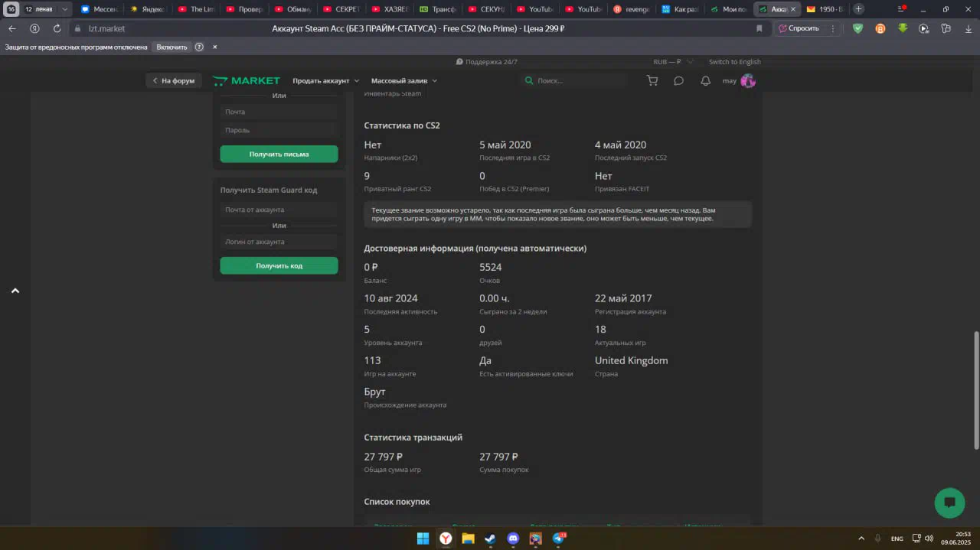Click the Пароль input field
The width and height of the screenshot is (980, 550).
(x=279, y=130)
